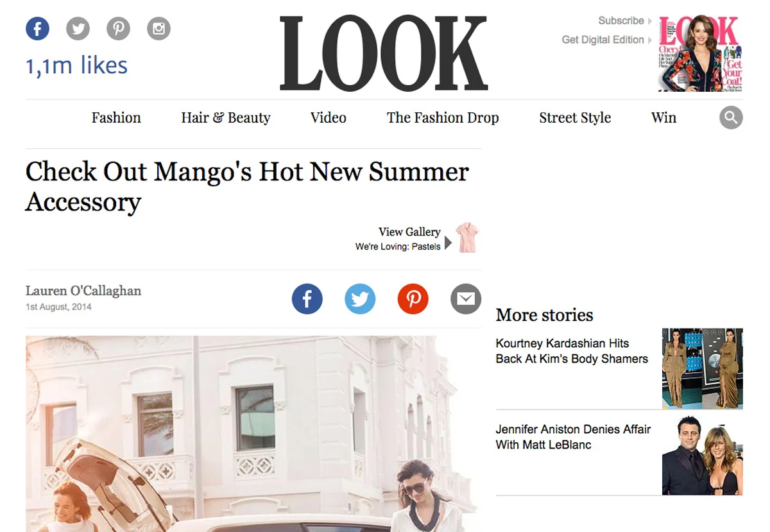
Task: Open the Fashion menu item
Action: pyautogui.click(x=116, y=117)
